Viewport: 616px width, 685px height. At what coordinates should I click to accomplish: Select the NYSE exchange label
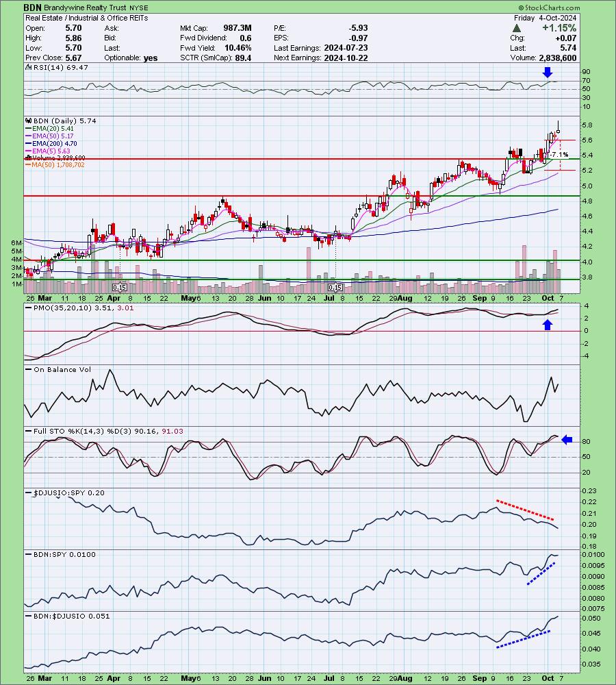pyautogui.click(x=139, y=8)
